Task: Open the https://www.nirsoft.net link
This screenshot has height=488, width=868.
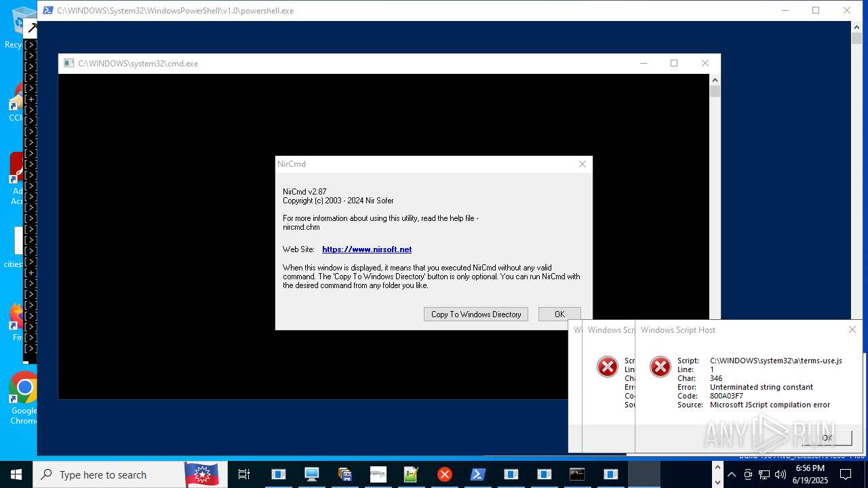Action: pyautogui.click(x=367, y=249)
